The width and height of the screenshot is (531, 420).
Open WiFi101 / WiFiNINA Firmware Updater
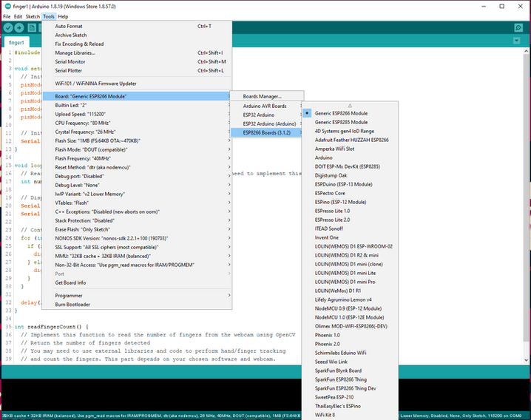(x=137, y=84)
